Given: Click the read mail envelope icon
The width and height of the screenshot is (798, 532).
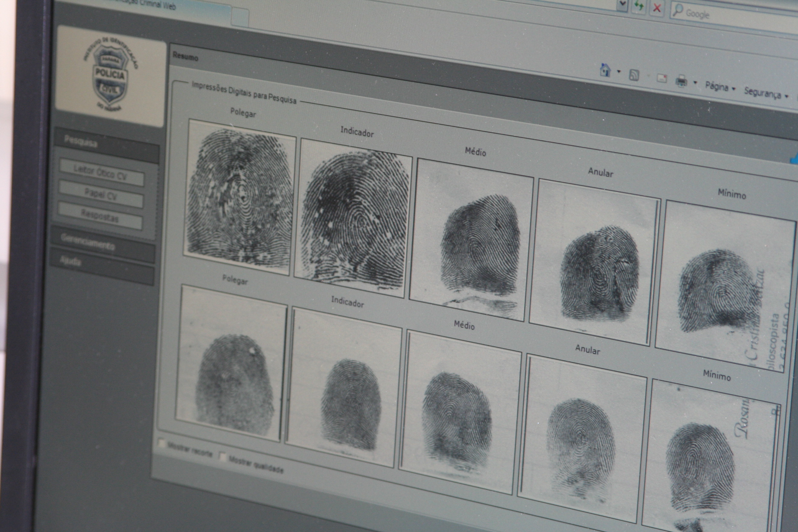Looking at the screenshot, I should click(661, 78).
